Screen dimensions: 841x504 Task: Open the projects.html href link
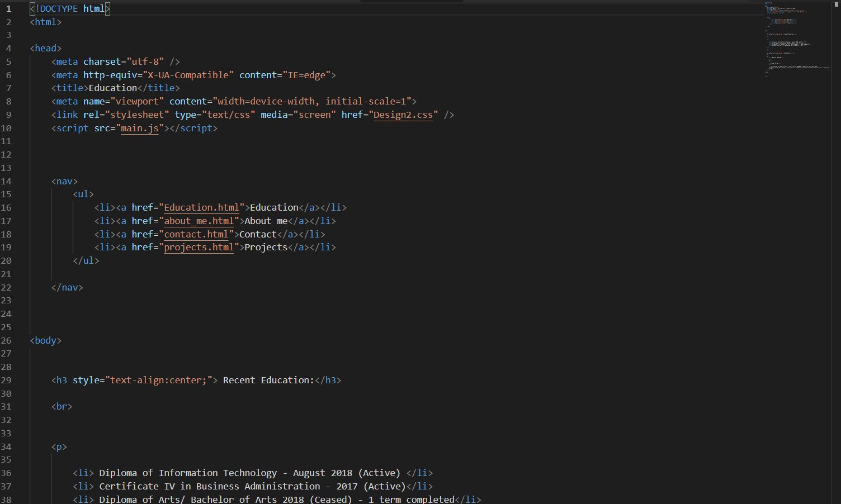click(x=199, y=248)
